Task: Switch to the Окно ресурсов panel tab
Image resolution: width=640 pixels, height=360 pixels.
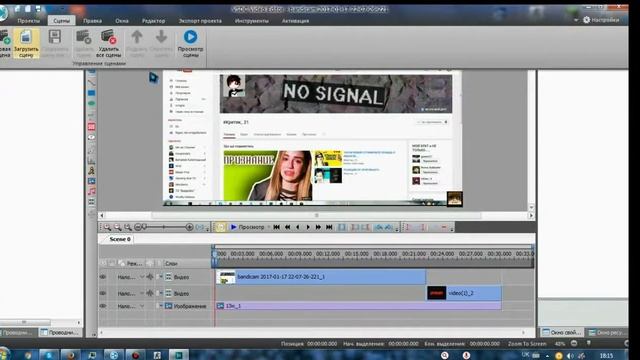Action: [607, 333]
